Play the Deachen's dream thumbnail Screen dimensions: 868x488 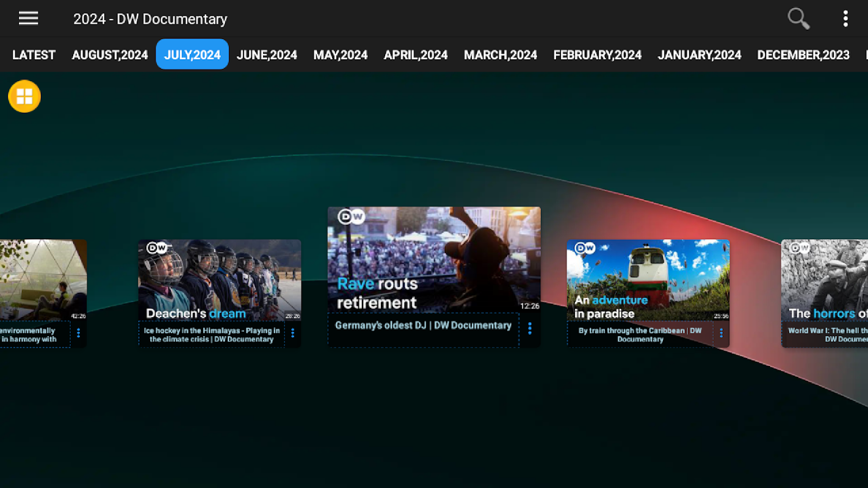coord(220,280)
